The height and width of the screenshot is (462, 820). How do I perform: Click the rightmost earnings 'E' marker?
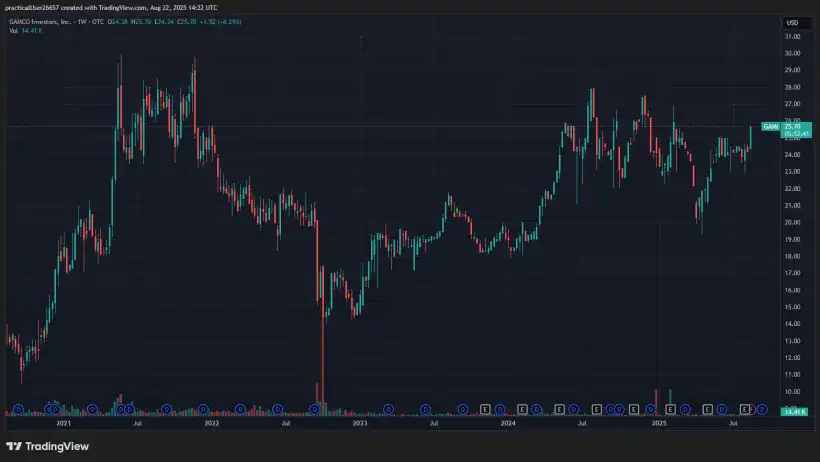[x=745, y=409]
